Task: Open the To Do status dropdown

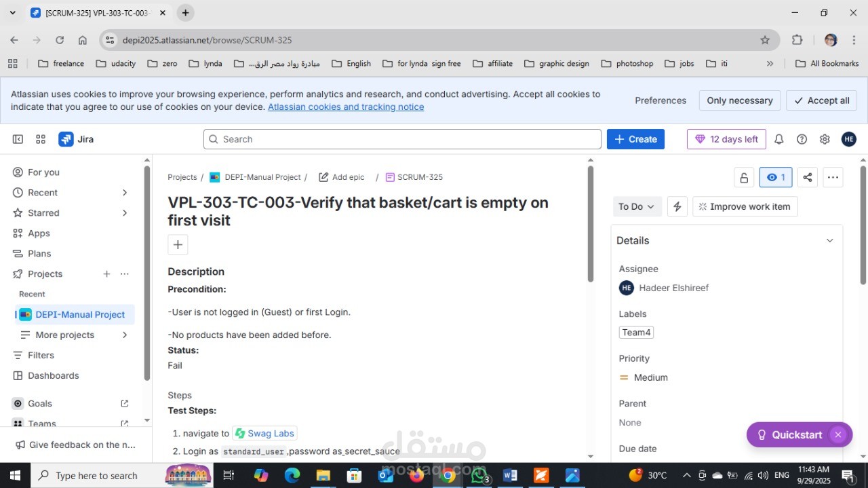Action: point(637,206)
